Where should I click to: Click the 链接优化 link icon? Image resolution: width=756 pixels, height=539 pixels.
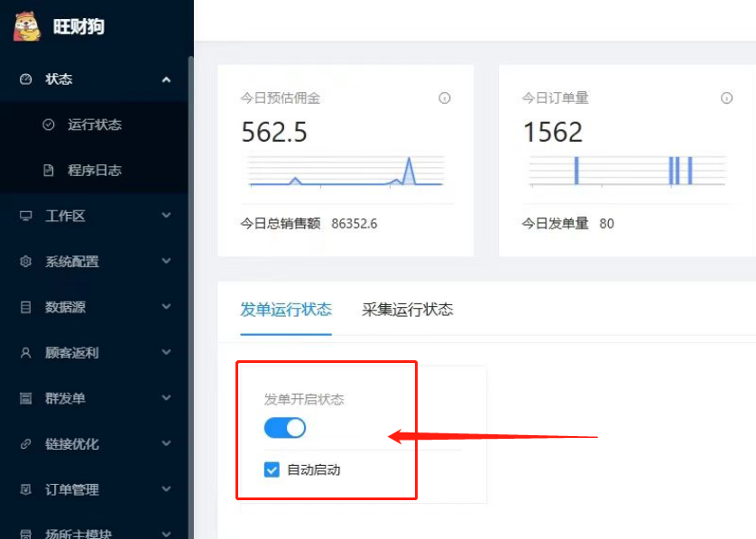click(x=25, y=444)
